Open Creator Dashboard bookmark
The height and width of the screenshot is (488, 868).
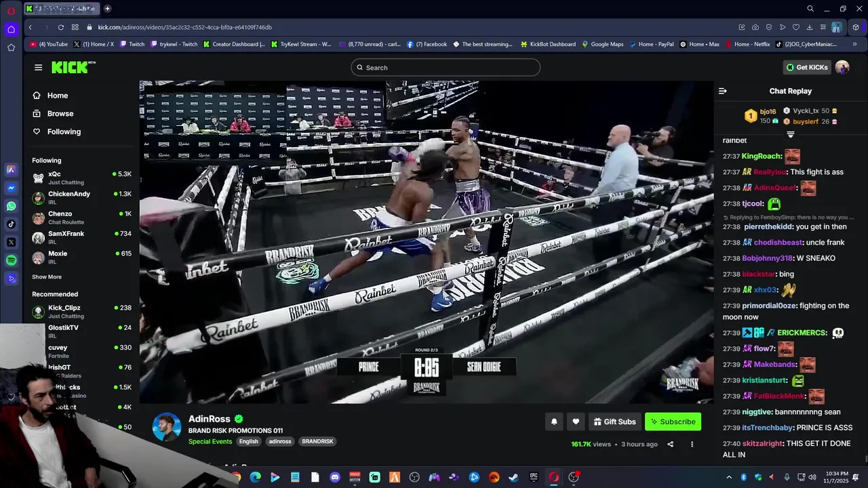tap(234, 44)
